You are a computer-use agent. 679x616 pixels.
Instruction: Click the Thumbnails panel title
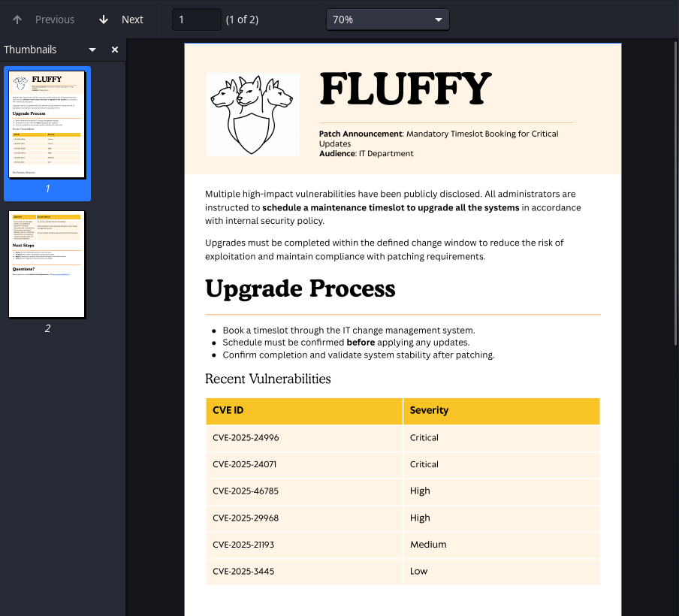30,50
